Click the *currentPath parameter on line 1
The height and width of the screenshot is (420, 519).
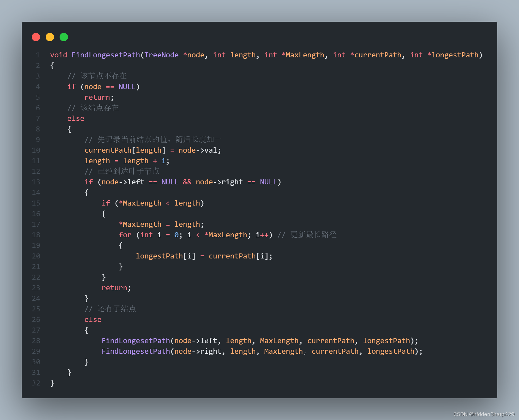click(x=376, y=55)
